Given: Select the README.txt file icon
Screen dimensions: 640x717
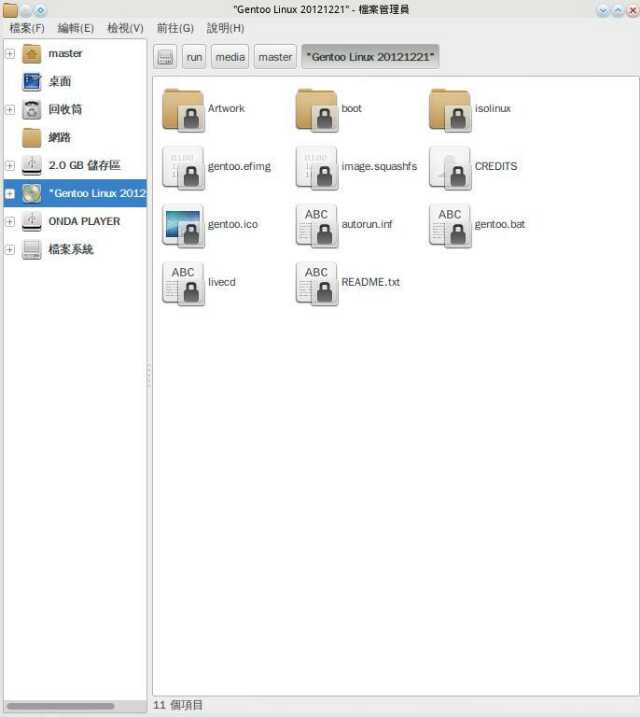Looking at the screenshot, I should pyautogui.click(x=316, y=284).
